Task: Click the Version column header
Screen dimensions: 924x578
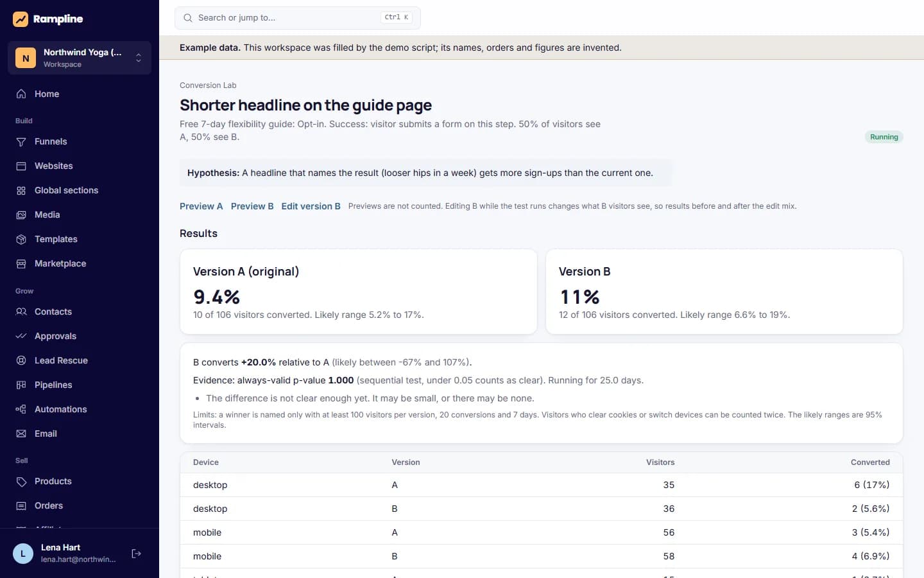Action: click(x=406, y=462)
